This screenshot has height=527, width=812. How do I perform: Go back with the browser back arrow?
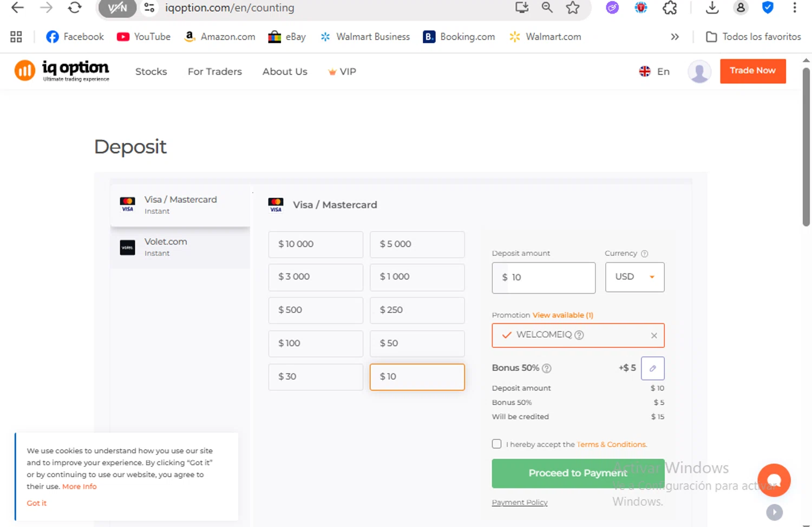click(17, 8)
